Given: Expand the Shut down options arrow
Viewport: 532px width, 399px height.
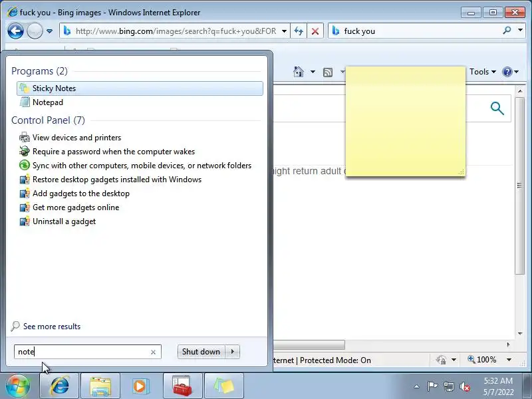Looking at the screenshot, I should [x=232, y=352].
